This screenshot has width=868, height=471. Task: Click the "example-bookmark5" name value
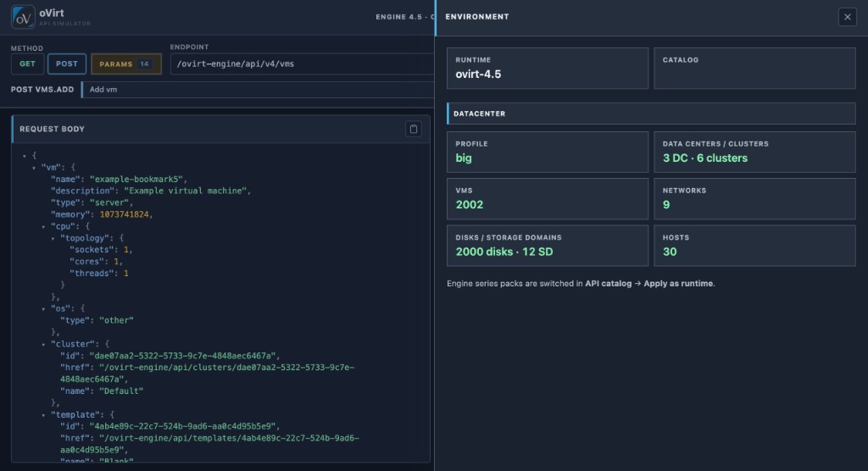tap(136, 180)
